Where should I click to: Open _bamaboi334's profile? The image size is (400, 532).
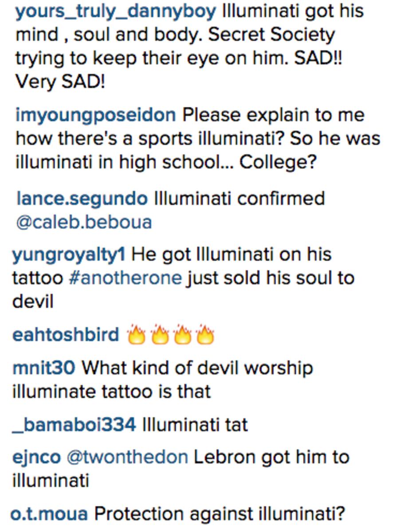tap(74, 425)
